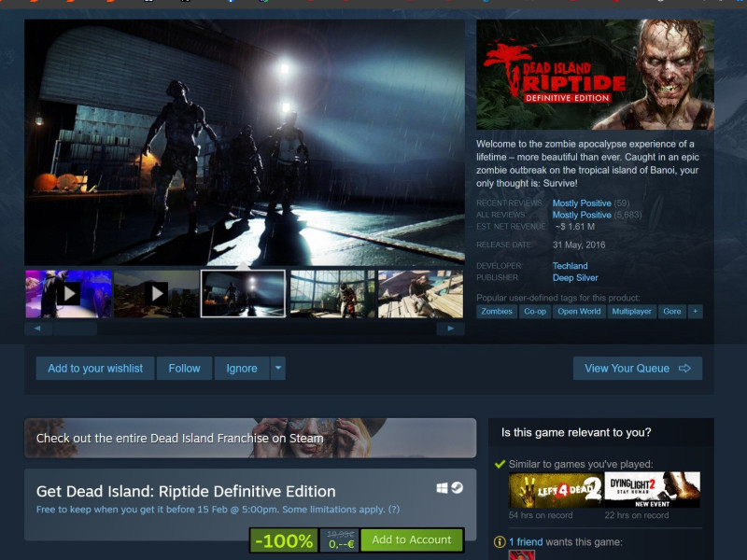Click the Get Dead Island: Riptide Definitive Edition title
The height and width of the screenshot is (560, 747).
[x=186, y=492]
